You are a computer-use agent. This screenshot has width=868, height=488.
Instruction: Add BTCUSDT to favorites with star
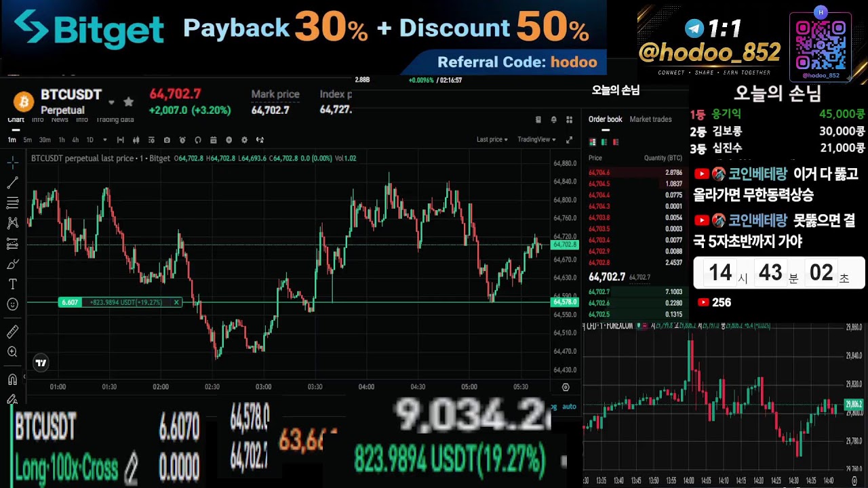pos(128,102)
